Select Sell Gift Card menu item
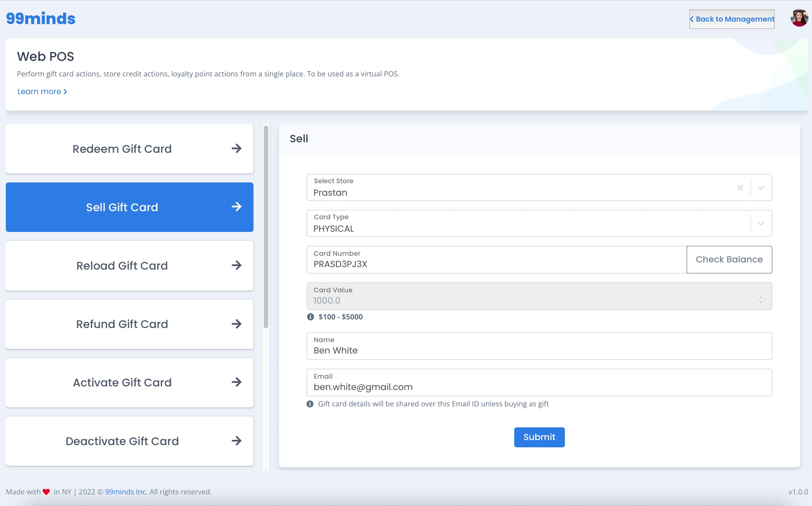Viewport: 812px width, 506px height. coord(130,207)
